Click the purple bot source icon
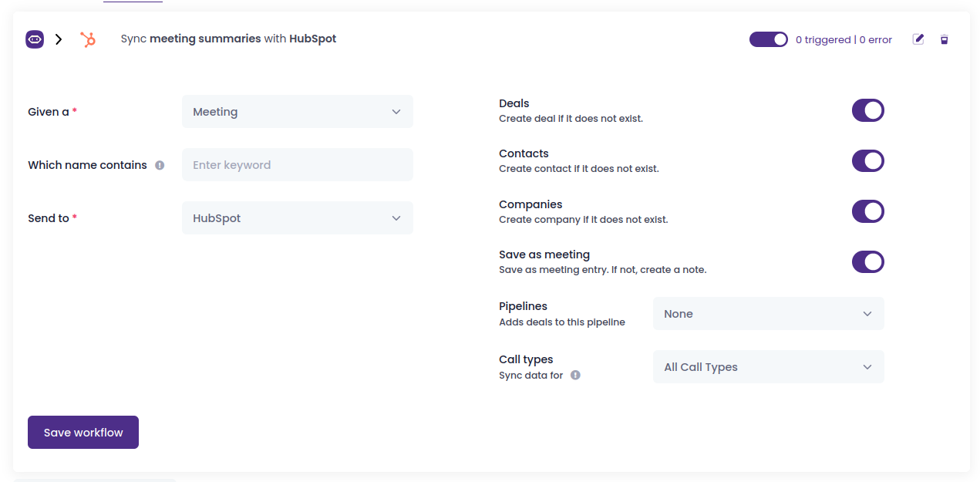This screenshot has width=980, height=482. (35, 39)
